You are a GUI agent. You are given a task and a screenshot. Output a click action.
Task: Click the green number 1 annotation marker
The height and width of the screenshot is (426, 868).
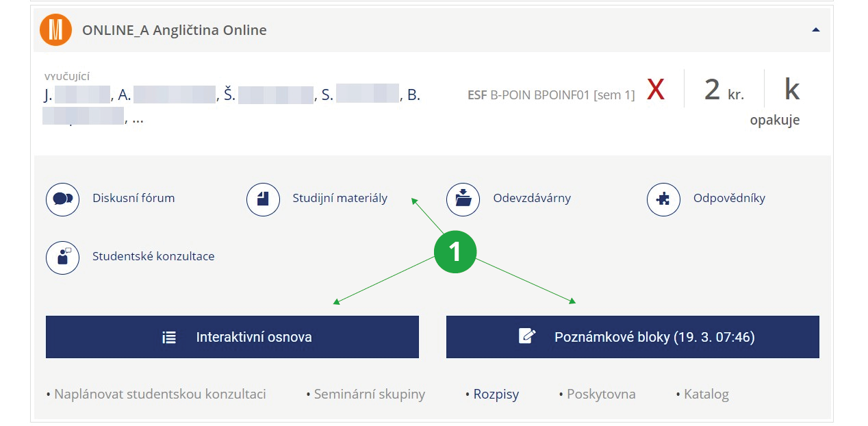455,253
